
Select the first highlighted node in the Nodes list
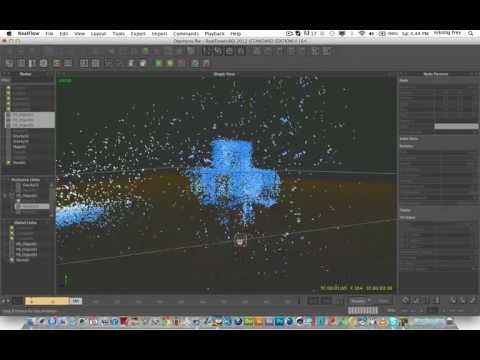30,115
